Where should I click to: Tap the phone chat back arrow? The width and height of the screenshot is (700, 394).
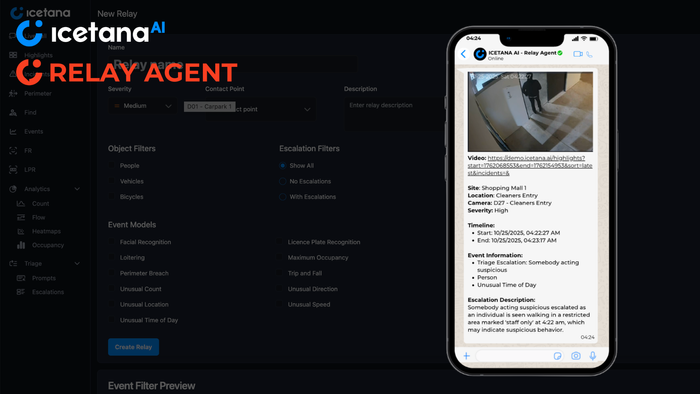click(x=463, y=54)
